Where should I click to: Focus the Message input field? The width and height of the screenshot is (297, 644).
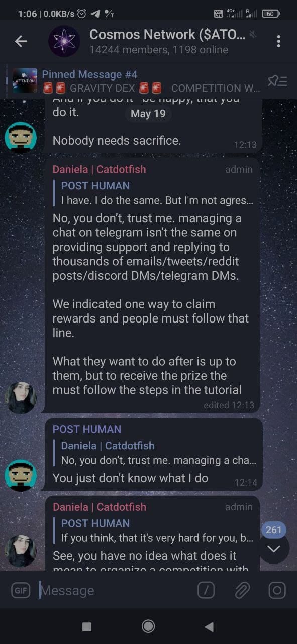[116, 590]
